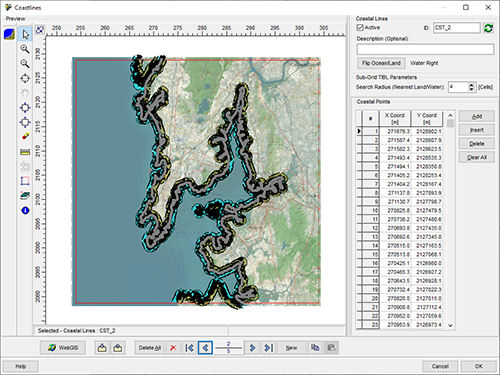Click the green refresh icon beside ID
Image resolution: width=500 pixels, height=375 pixels.
click(488, 28)
